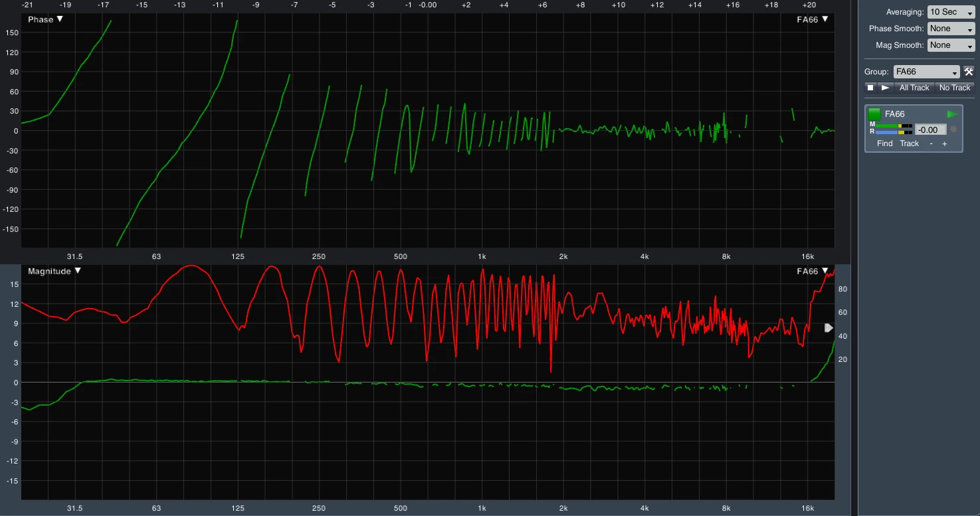980x516 pixels.
Task: Click the Track button on FA66
Action: (x=909, y=143)
